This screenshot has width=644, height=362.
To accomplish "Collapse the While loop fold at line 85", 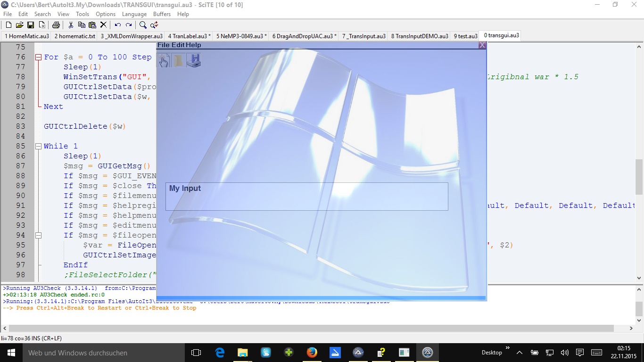I will [x=39, y=146].
